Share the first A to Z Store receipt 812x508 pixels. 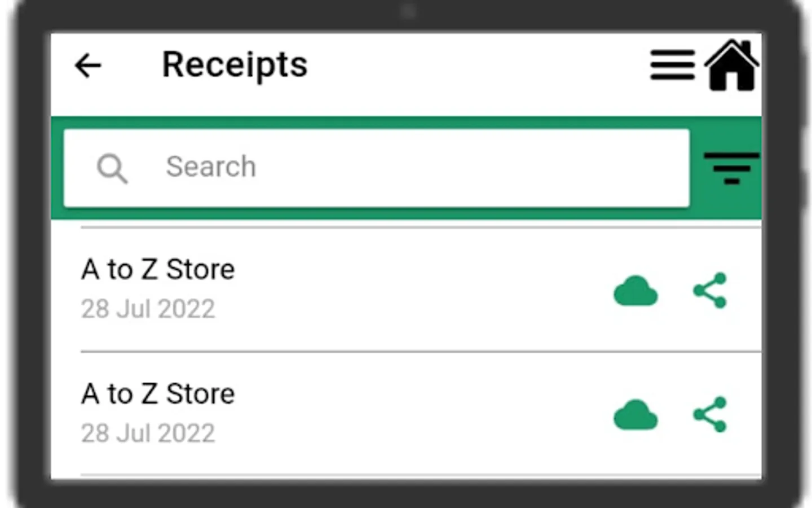tap(710, 291)
